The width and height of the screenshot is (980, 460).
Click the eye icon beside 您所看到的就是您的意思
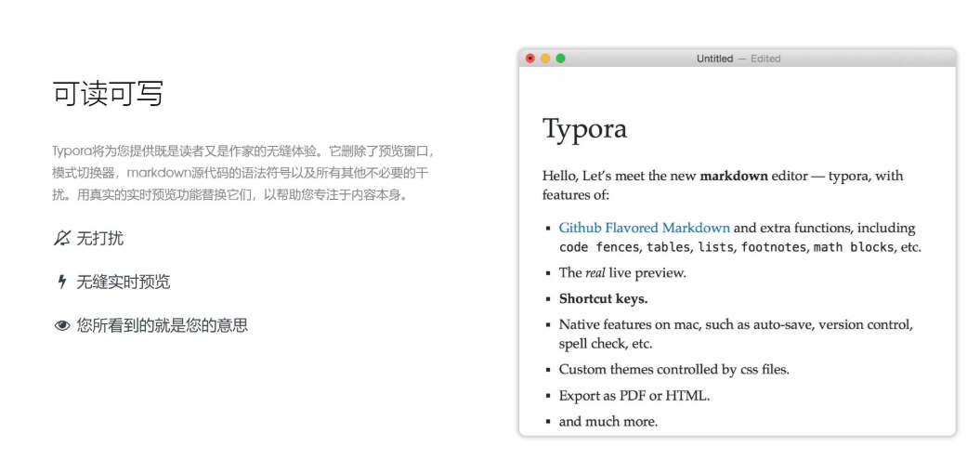[62, 326]
